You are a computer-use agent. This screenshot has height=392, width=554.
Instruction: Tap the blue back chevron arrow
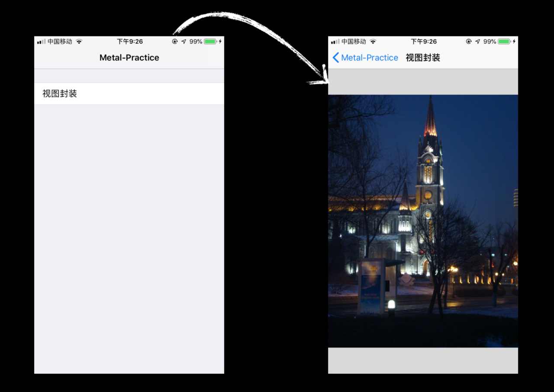point(336,58)
